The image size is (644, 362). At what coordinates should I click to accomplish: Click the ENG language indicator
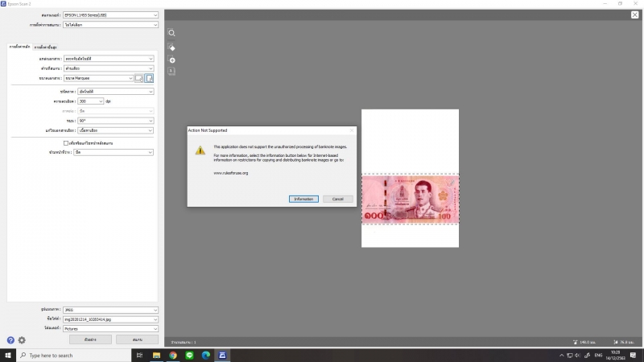pos(598,356)
